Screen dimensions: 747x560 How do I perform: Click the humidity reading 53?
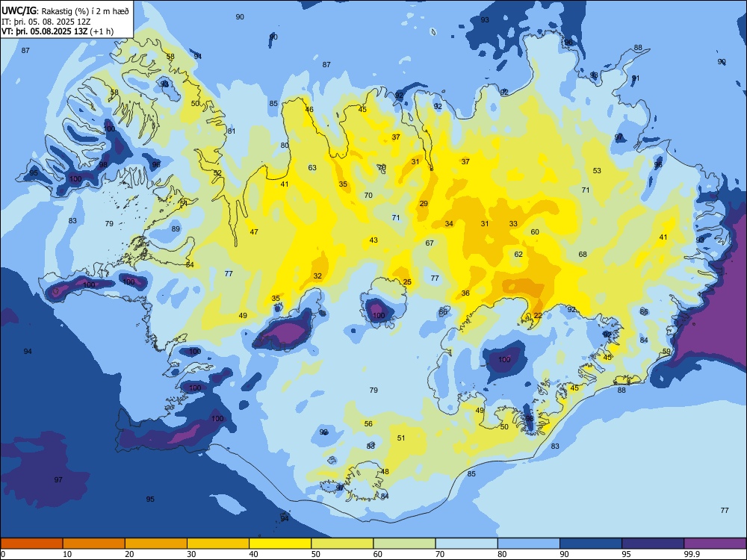coord(597,170)
